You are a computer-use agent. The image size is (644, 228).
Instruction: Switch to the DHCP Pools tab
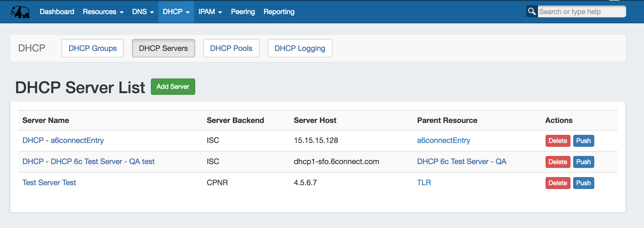point(231,48)
